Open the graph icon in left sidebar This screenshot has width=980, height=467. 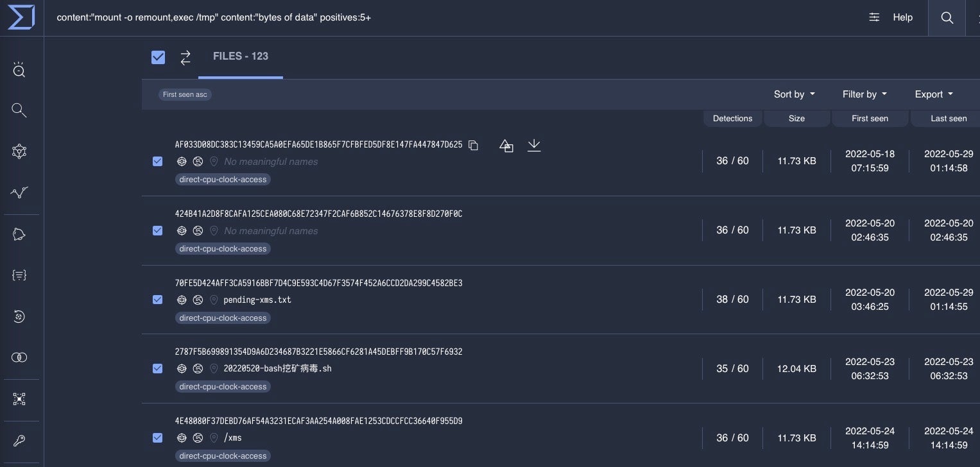(x=19, y=151)
